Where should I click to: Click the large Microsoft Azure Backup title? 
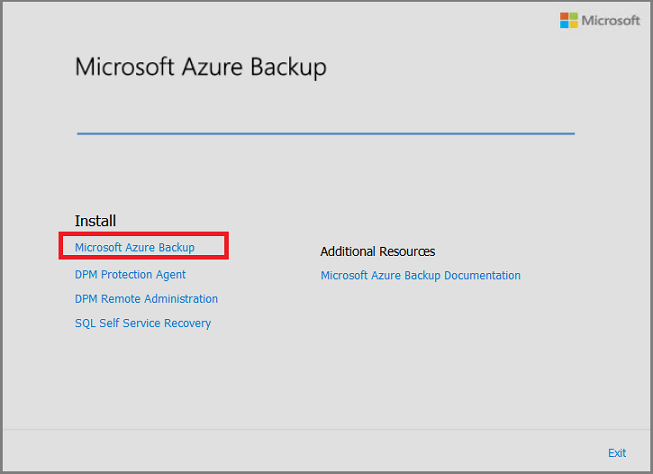tap(201, 68)
